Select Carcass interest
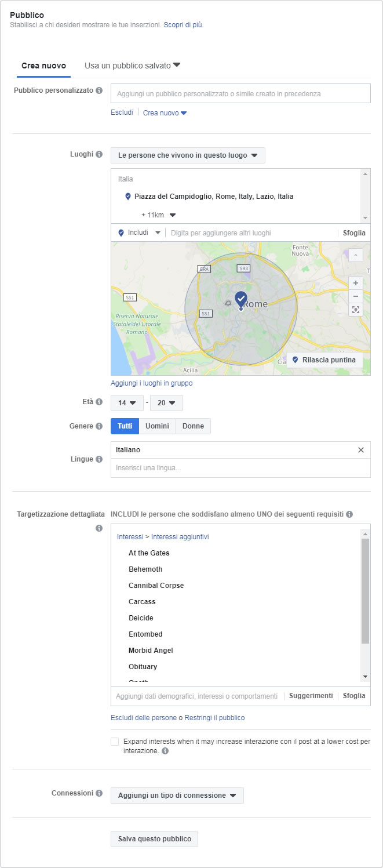This screenshot has height=868, width=383. 142,602
